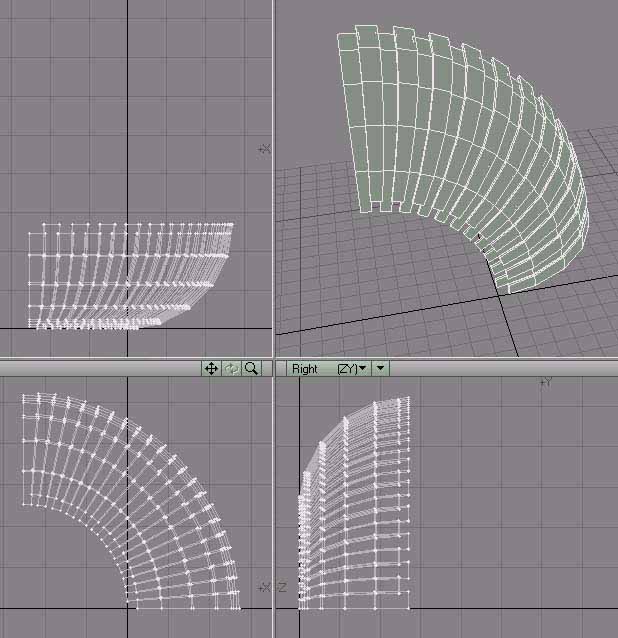
Task: Click the Z axis label in Right viewport
Action: point(282,588)
